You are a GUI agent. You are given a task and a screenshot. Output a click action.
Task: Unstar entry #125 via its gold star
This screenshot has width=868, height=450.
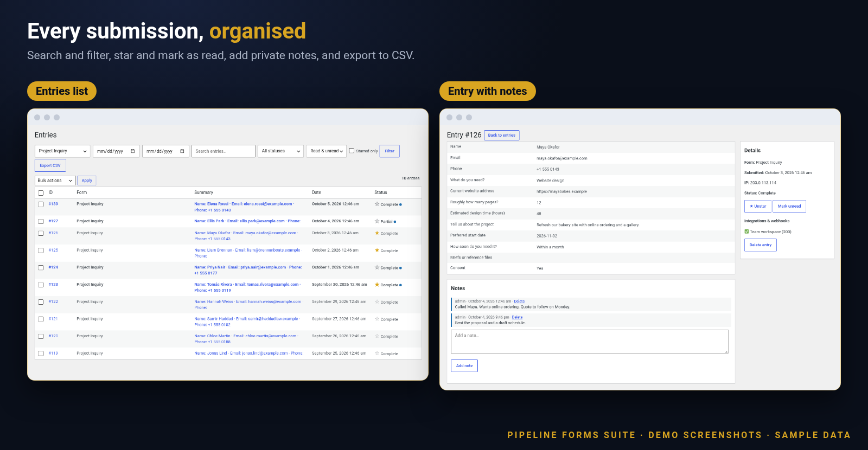(377, 250)
